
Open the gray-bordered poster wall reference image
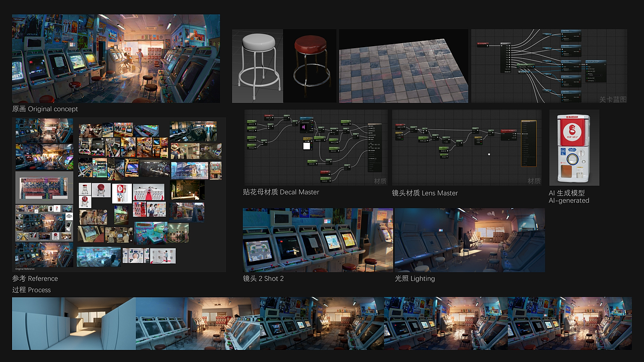pos(44,187)
